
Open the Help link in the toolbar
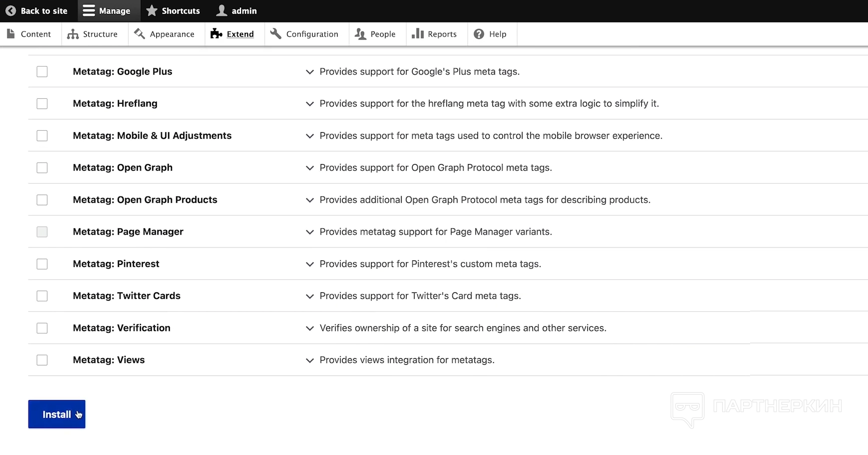tap(497, 34)
